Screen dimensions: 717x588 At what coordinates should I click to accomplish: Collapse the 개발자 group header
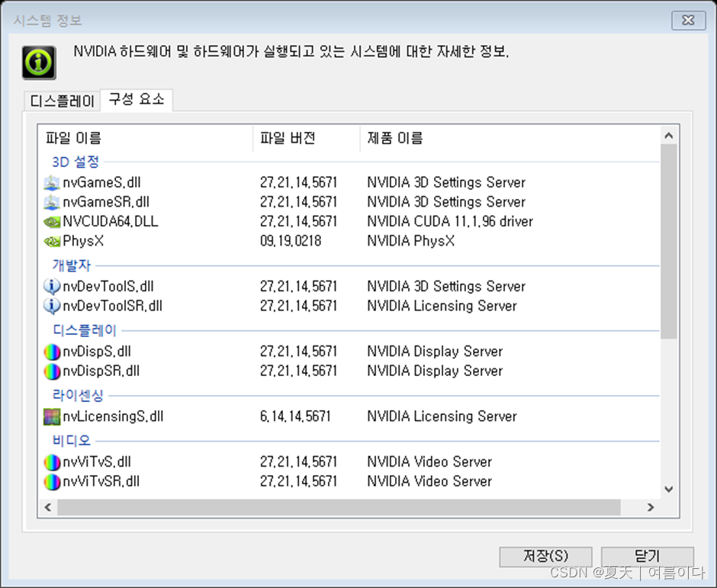pos(72,265)
